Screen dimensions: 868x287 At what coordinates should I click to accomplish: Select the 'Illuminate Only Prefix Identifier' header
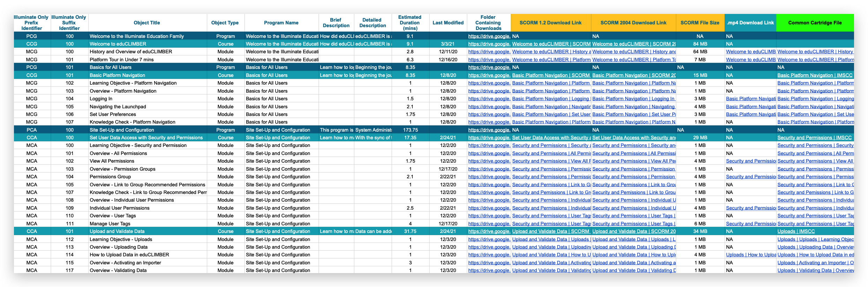(31, 23)
